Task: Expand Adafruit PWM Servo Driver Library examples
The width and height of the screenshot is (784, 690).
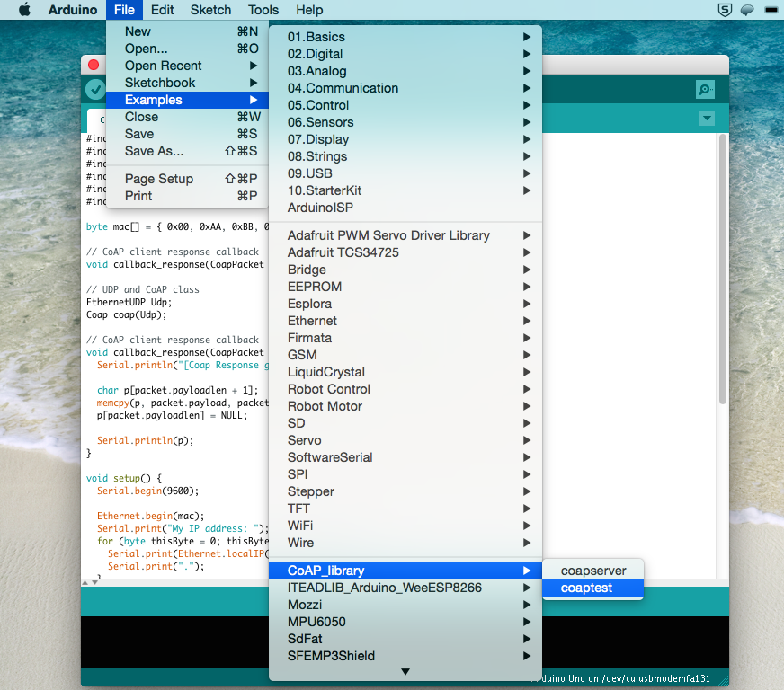Action: tap(405, 235)
